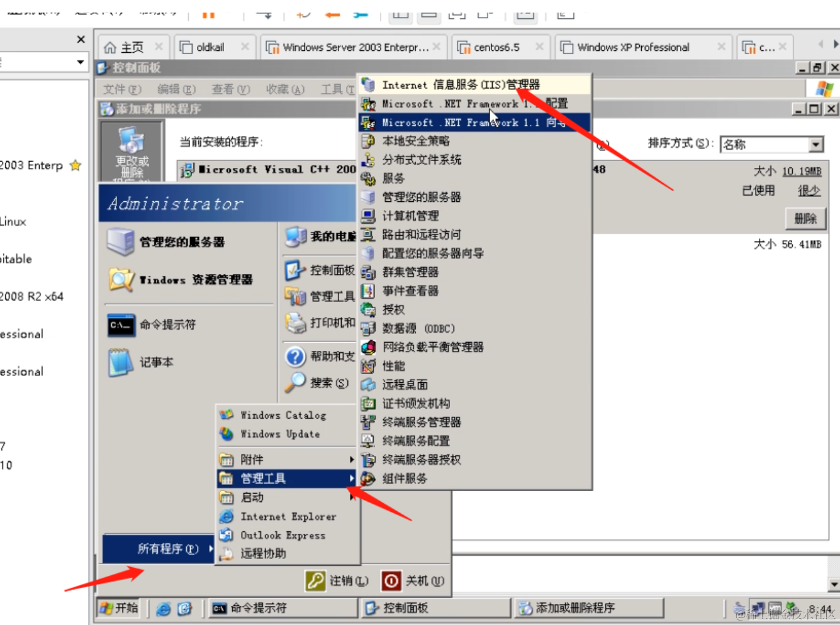Open the 排序方式 名称 dropdown
Screen dimensions: 840x625
[816, 145]
